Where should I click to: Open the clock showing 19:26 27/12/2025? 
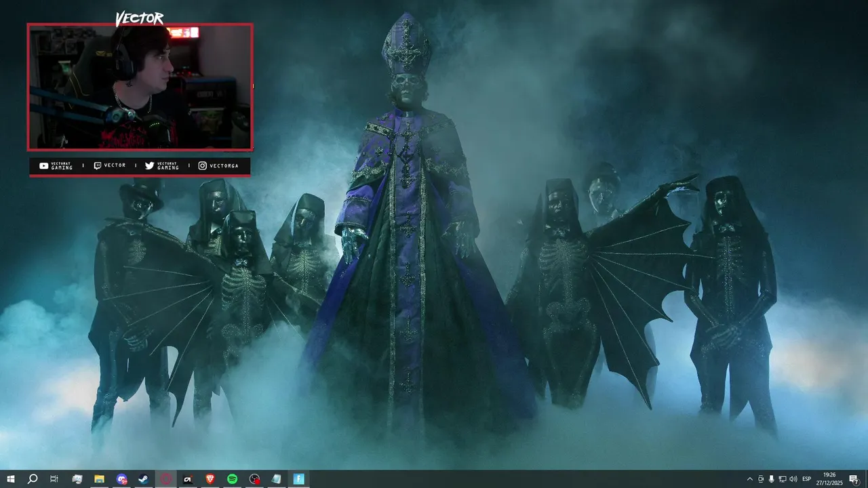(x=829, y=479)
